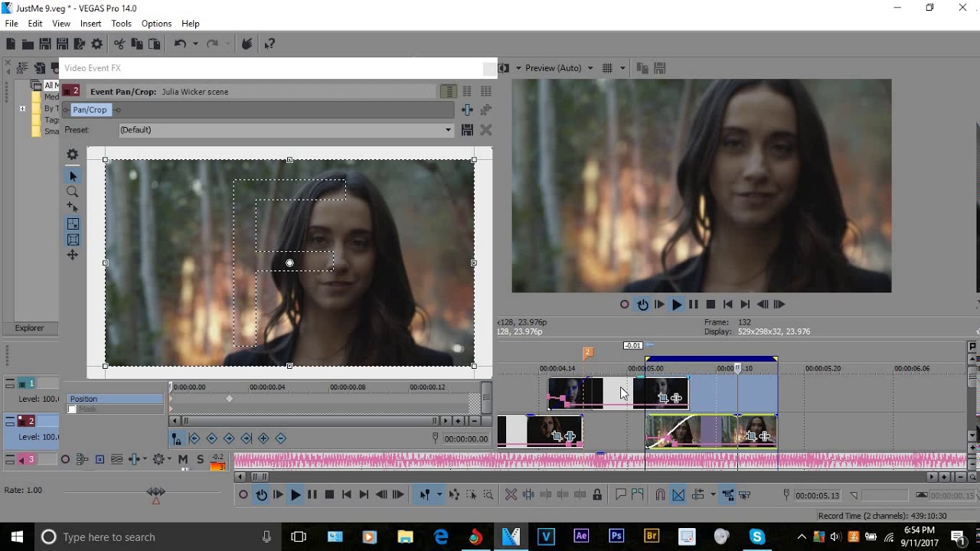Screen dimensions: 980x551
Task: Select the Anchor Creation tool in Pan/Crop
Action: [x=73, y=207]
